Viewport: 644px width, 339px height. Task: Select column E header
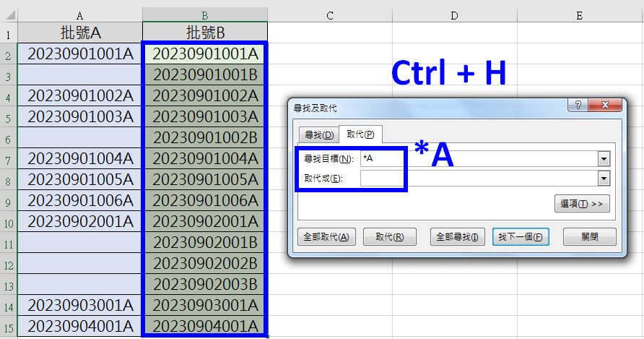580,15
